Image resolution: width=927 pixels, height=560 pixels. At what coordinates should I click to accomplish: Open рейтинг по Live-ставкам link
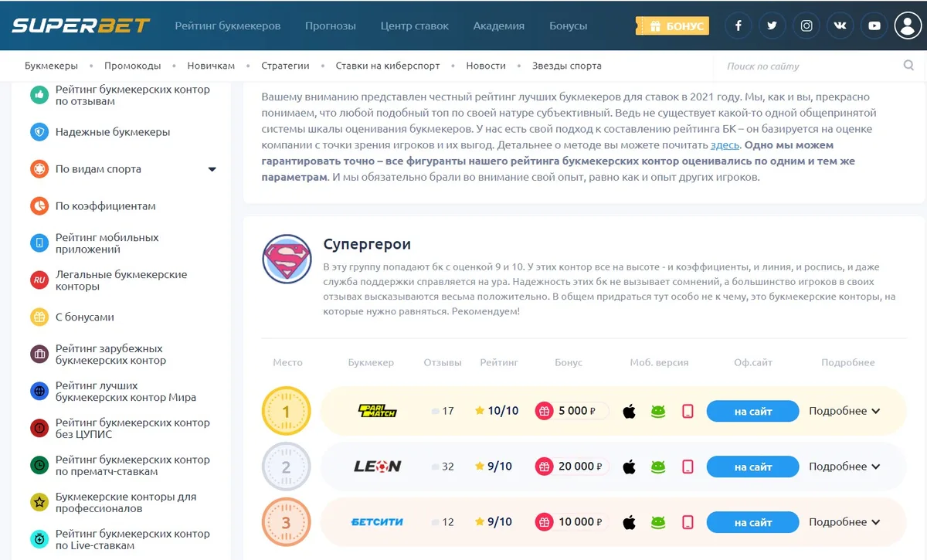(x=133, y=540)
